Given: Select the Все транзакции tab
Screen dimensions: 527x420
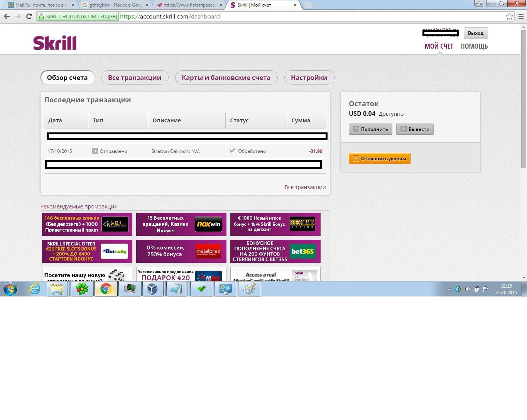Looking at the screenshot, I should (x=135, y=78).
